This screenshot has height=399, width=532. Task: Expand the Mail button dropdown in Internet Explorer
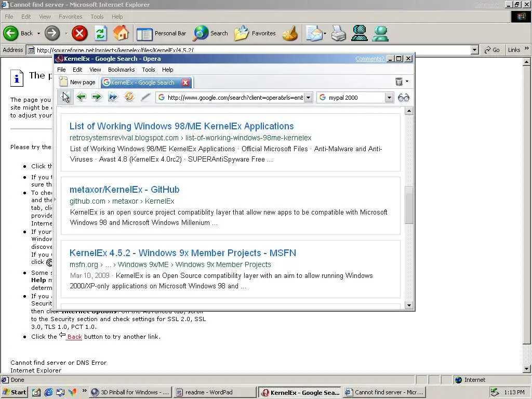(x=325, y=33)
